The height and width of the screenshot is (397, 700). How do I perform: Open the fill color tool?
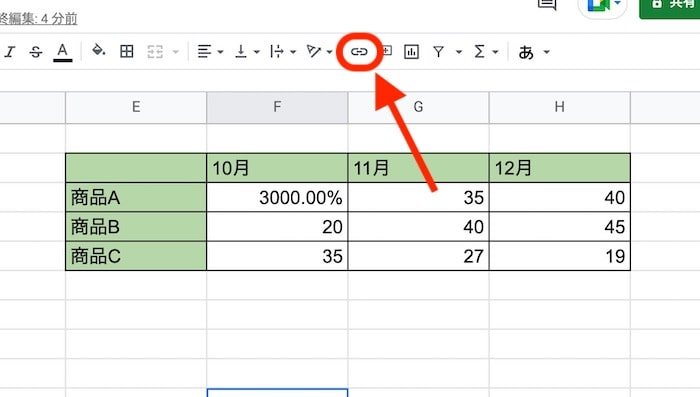(98, 51)
